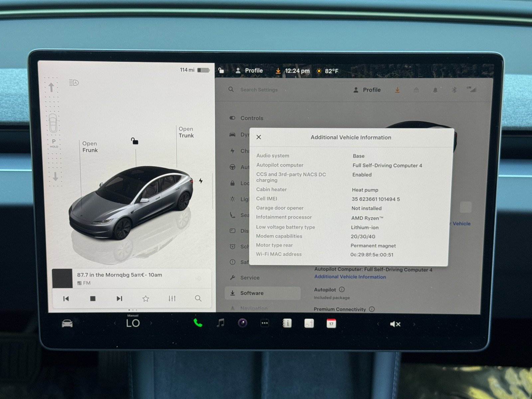This screenshot has width=532, height=399.
Task: Toggle door lock icon above car
Action: pos(134,141)
